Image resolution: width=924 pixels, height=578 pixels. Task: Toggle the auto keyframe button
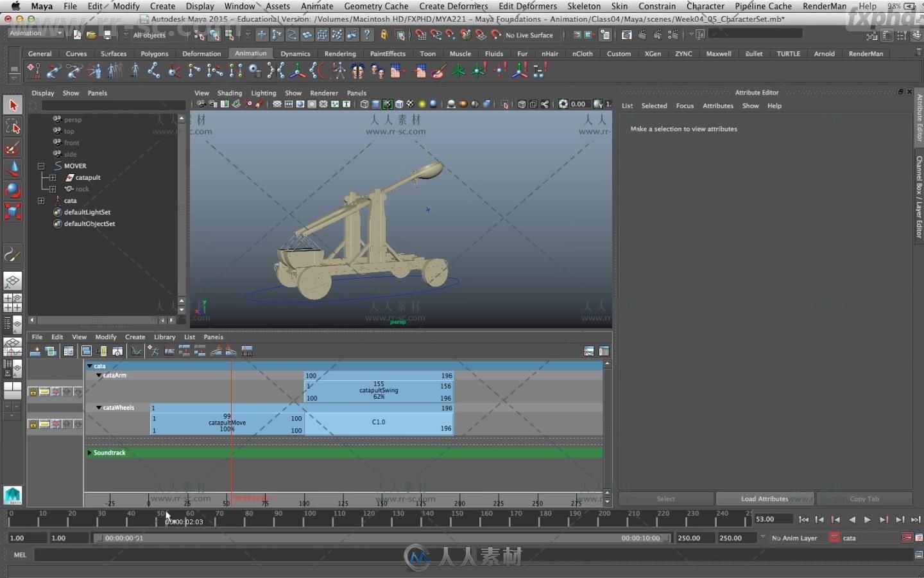pyautogui.click(x=907, y=538)
